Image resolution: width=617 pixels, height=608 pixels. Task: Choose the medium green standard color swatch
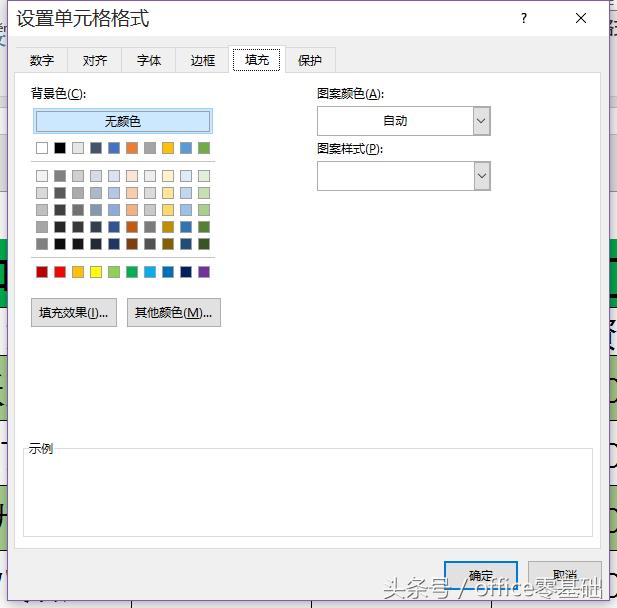[132, 272]
